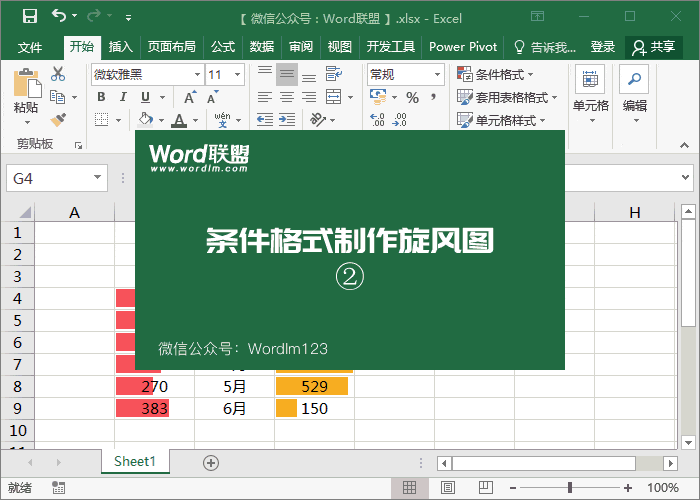The image size is (700, 500).
Task: Click the Paste clipboard icon
Action: (27, 83)
